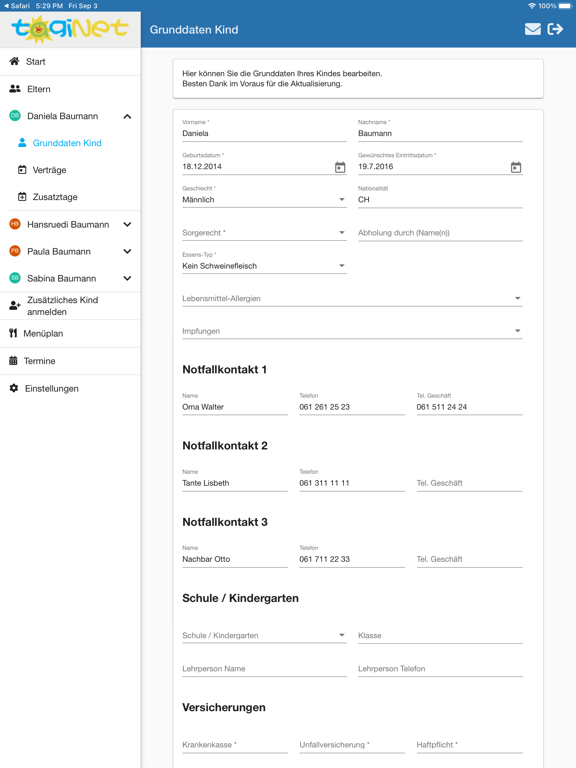Click the home icon next to Start
This screenshot has height=768, width=576.
[15, 61]
